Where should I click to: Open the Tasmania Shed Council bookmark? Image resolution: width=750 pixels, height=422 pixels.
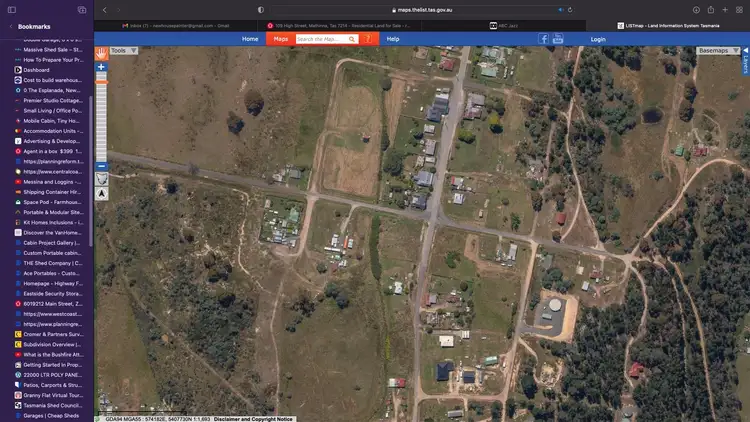(x=52, y=403)
